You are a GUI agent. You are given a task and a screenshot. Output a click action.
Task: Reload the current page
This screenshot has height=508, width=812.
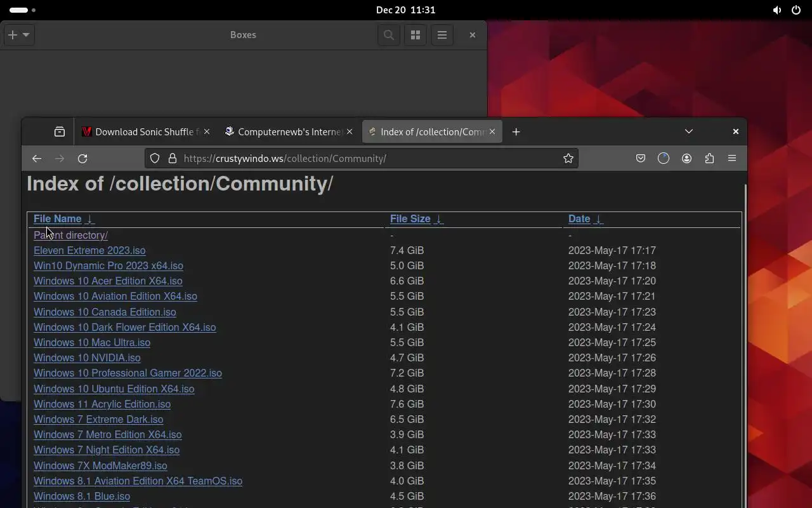[82, 159]
